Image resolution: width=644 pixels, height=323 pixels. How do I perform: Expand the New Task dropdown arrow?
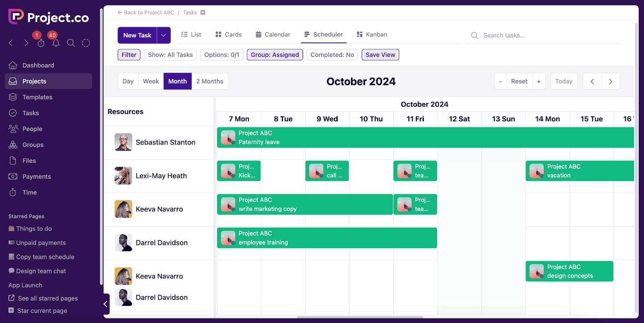tap(163, 35)
